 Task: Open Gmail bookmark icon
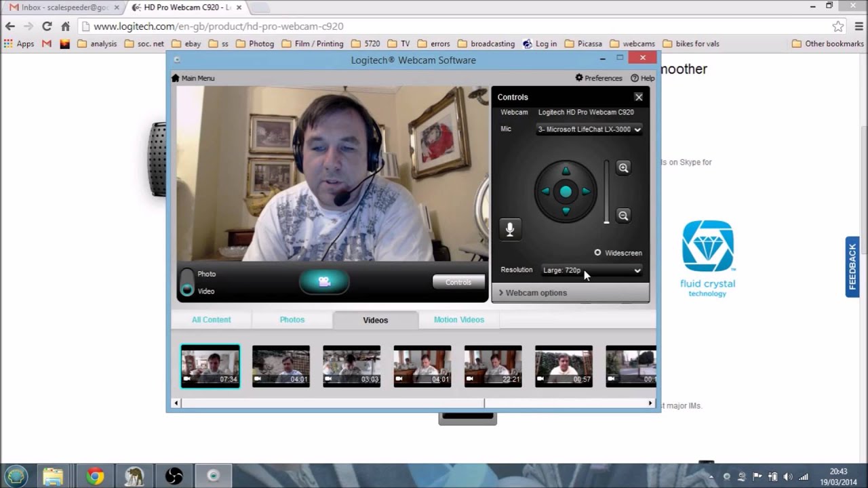47,43
